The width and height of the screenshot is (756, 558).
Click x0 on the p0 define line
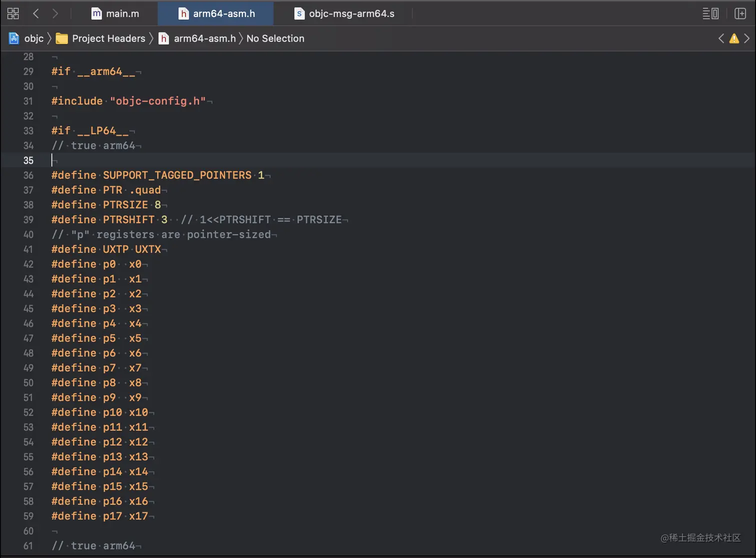pyautogui.click(x=135, y=264)
